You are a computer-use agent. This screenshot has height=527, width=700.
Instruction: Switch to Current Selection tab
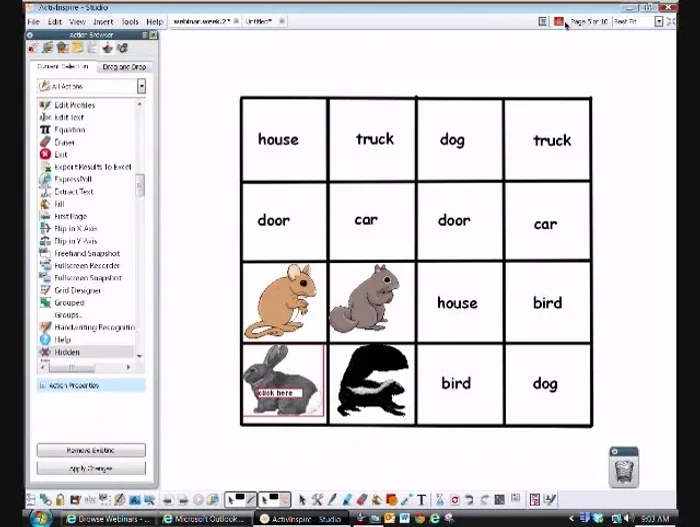62,67
